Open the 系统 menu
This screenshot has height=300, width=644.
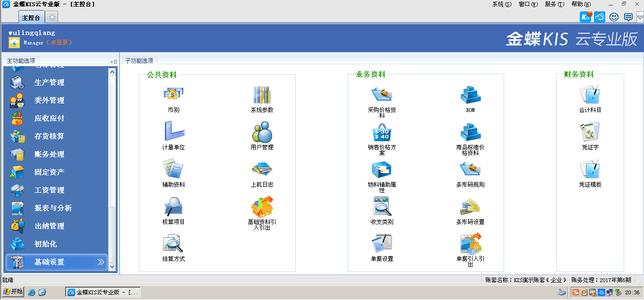[501, 4]
